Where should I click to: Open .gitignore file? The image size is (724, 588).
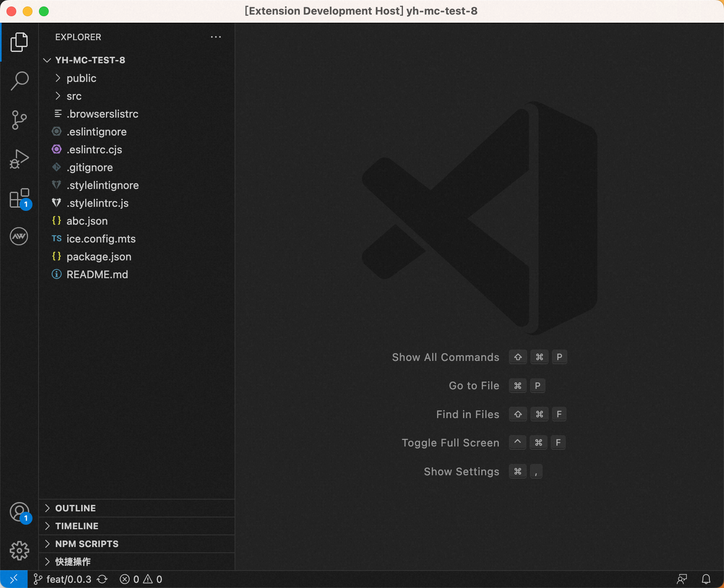pos(137,167)
